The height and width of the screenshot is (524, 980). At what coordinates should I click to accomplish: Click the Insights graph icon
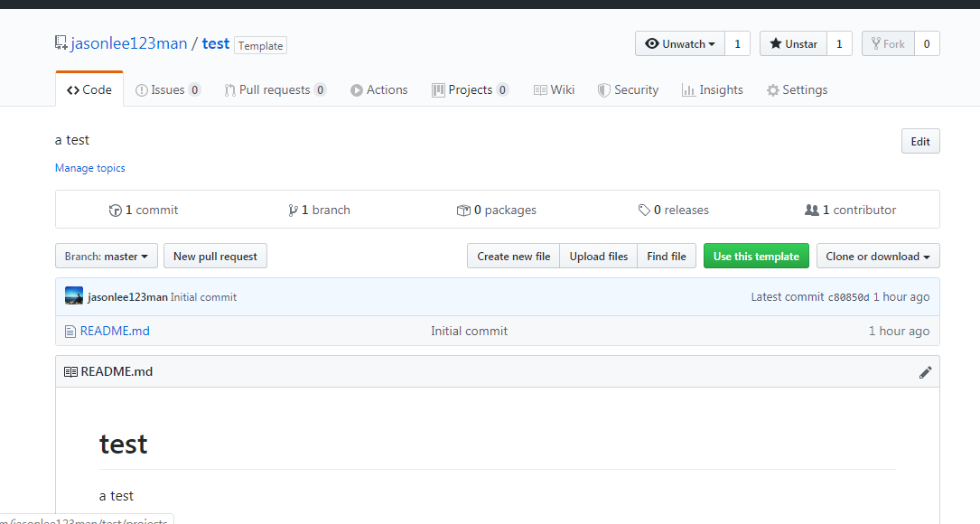[x=688, y=90]
